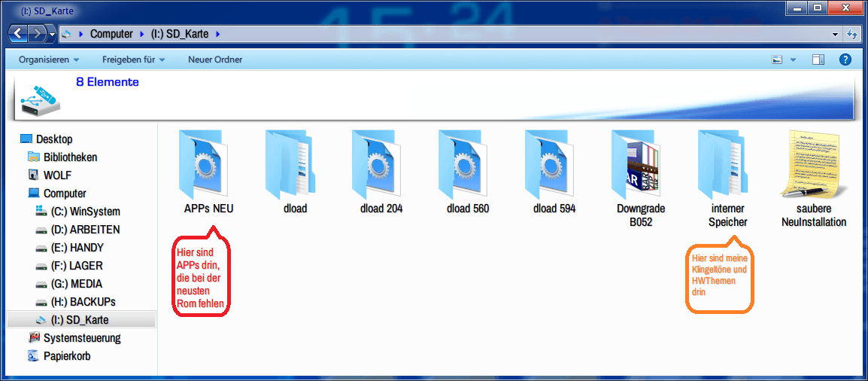Open the recent locations history dropdown
Image resolution: width=868 pixels, height=381 pixels.
coord(53,35)
